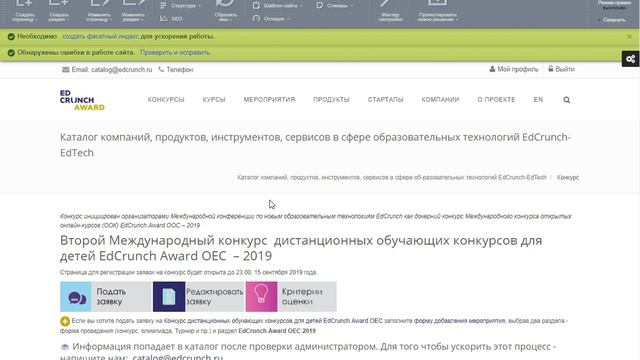Image resolution: width=640 pixels, height=360 pixels.
Task: Click the Создать страницу toolbar button
Action: (x=24, y=11)
